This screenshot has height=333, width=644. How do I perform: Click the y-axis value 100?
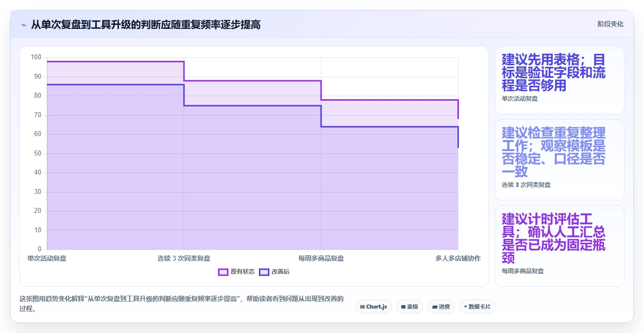(x=36, y=57)
